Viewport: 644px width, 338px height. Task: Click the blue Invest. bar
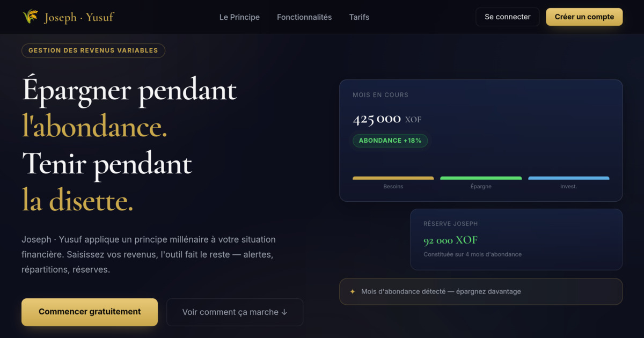point(569,178)
